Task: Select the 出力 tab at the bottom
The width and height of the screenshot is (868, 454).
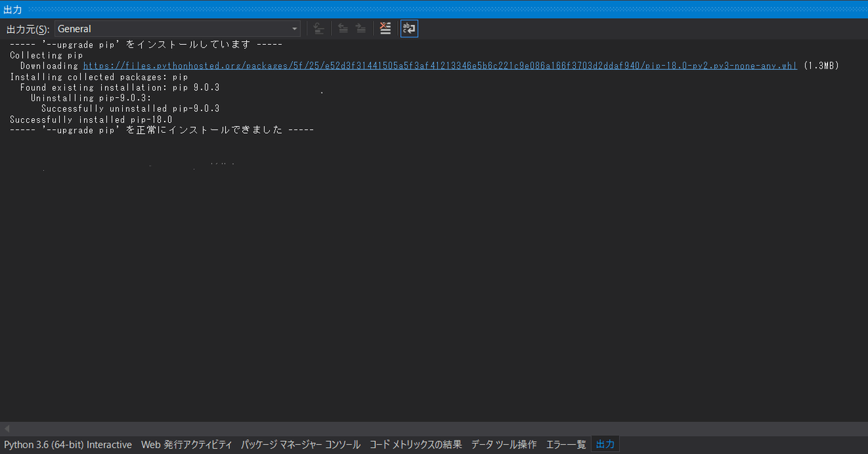Action: 605,444
